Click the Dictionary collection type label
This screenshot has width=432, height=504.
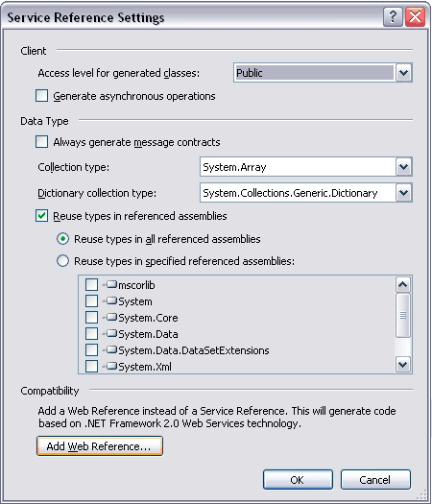97,193
